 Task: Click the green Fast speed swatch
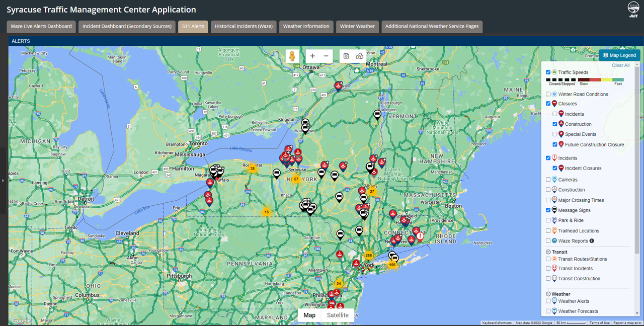618,79
